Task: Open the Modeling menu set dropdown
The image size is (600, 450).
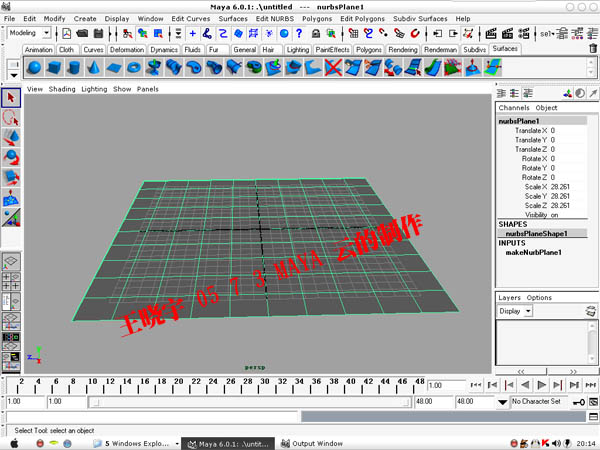Action: pos(46,33)
